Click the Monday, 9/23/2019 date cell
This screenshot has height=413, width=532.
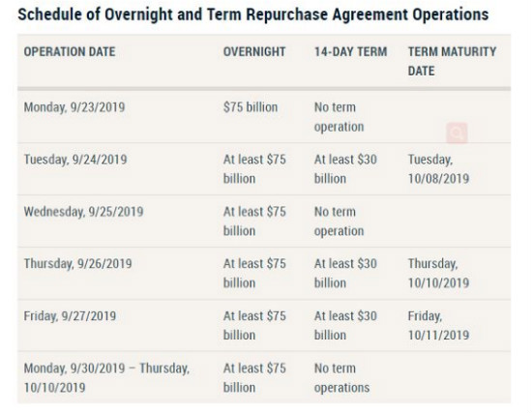[74, 107]
